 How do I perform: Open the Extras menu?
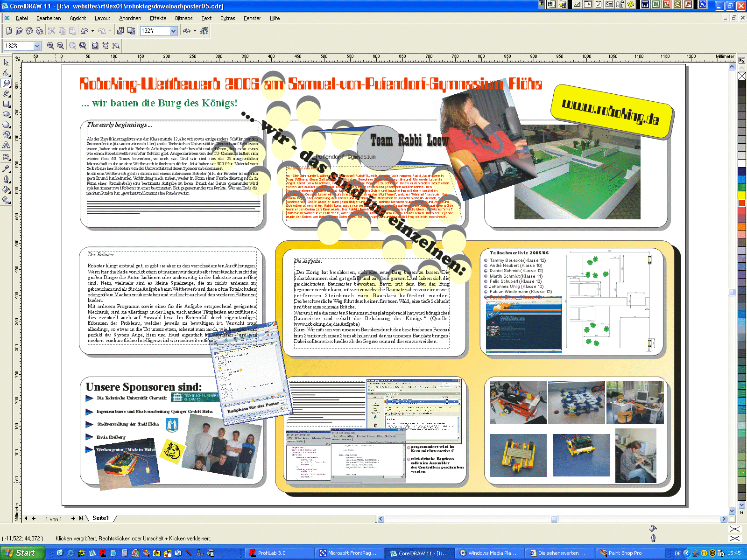[x=228, y=18]
